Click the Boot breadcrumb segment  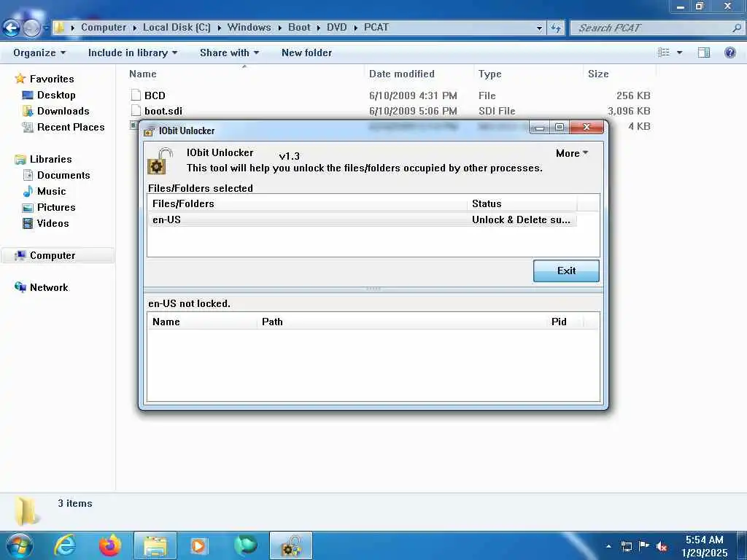299,27
